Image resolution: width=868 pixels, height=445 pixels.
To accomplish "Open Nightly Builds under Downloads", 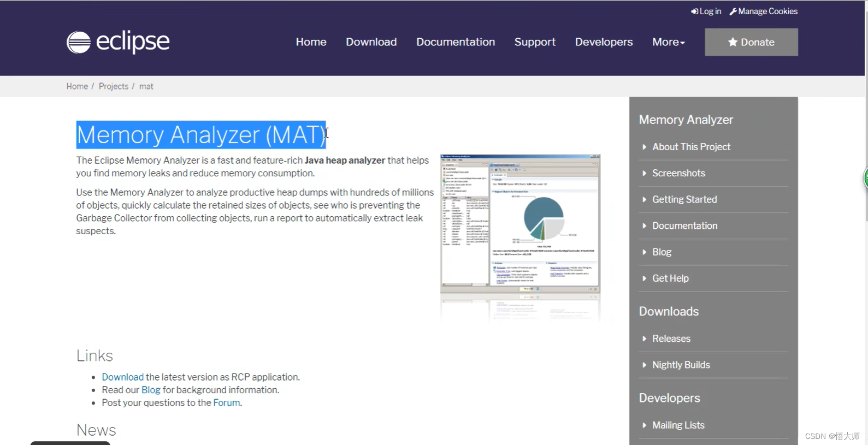I will pyautogui.click(x=681, y=365).
